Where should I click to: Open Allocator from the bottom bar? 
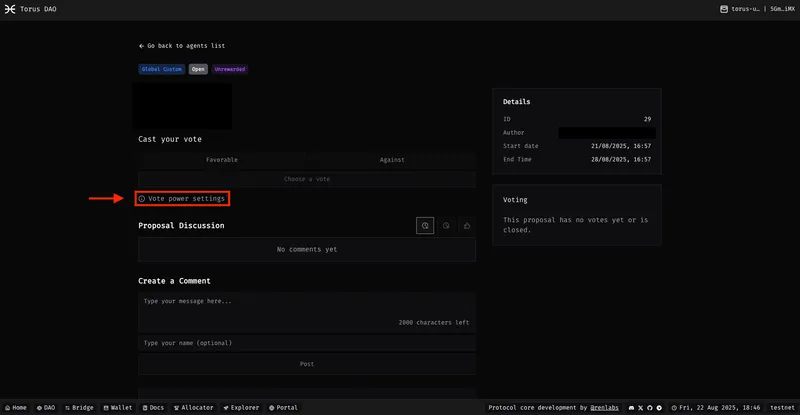(x=195, y=408)
